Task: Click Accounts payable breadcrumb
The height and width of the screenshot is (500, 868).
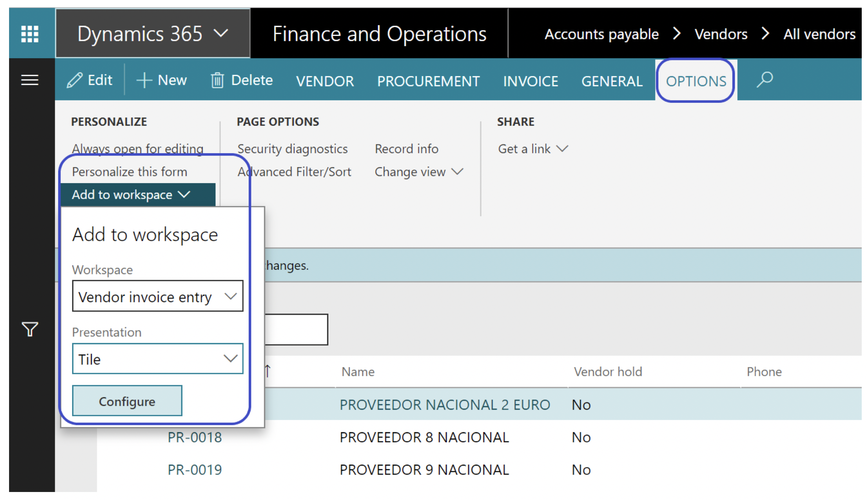Action: pos(602,34)
